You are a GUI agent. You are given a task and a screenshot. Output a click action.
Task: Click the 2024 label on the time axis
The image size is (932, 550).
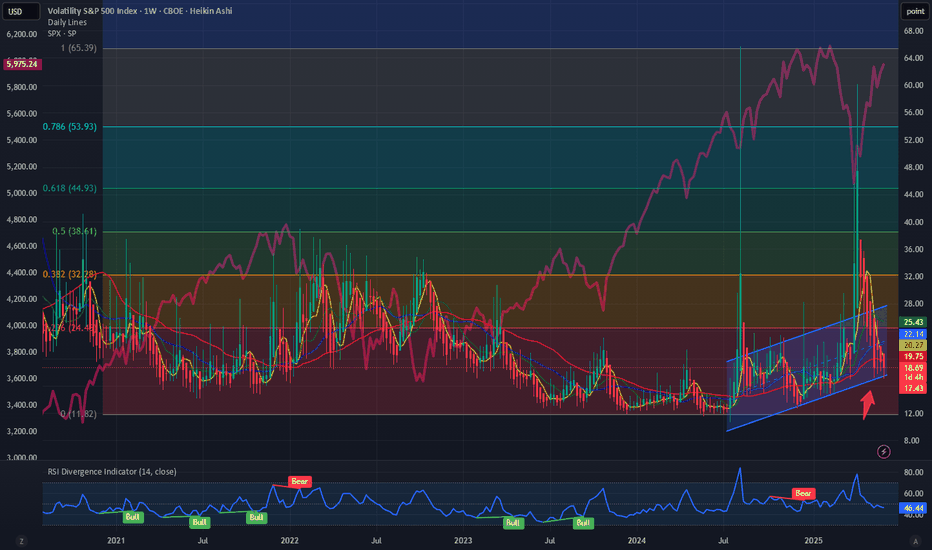tap(637, 540)
